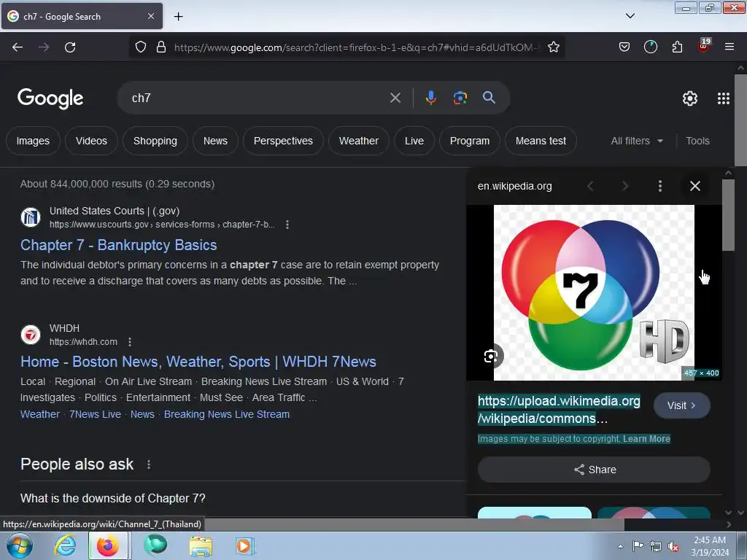Open more options for whdh.com result
Screen dimensions: 747x560
(x=130, y=342)
